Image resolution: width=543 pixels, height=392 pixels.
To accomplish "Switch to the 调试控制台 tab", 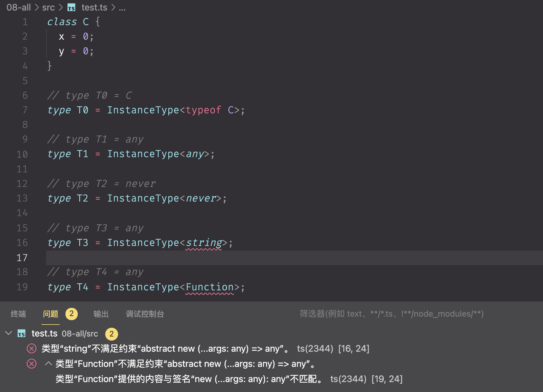I will 145,314.
